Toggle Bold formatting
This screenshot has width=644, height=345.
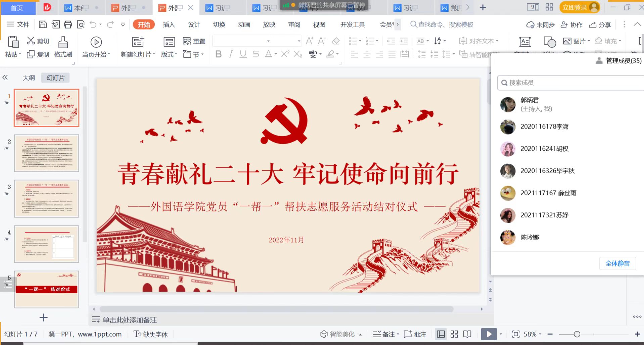pos(218,54)
